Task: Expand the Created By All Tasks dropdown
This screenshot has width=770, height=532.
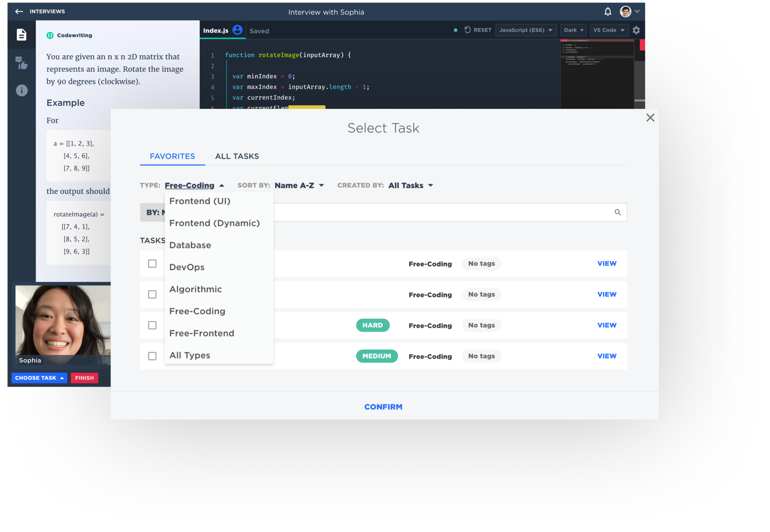Action: click(x=411, y=186)
